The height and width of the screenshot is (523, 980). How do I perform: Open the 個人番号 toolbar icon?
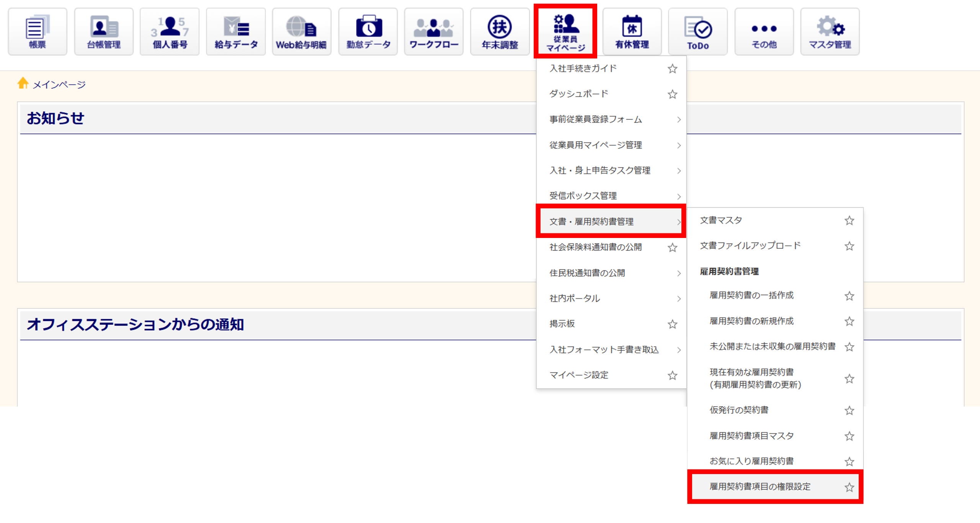(x=170, y=32)
